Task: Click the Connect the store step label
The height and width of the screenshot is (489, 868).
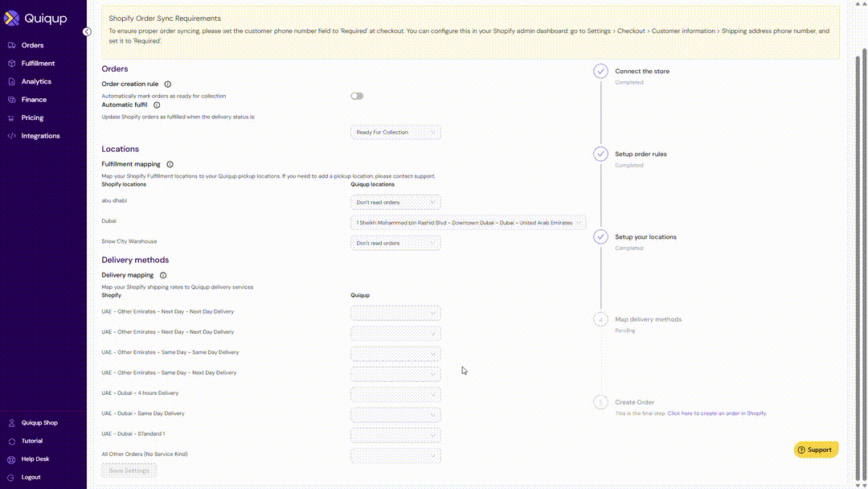Action: (x=642, y=72)
